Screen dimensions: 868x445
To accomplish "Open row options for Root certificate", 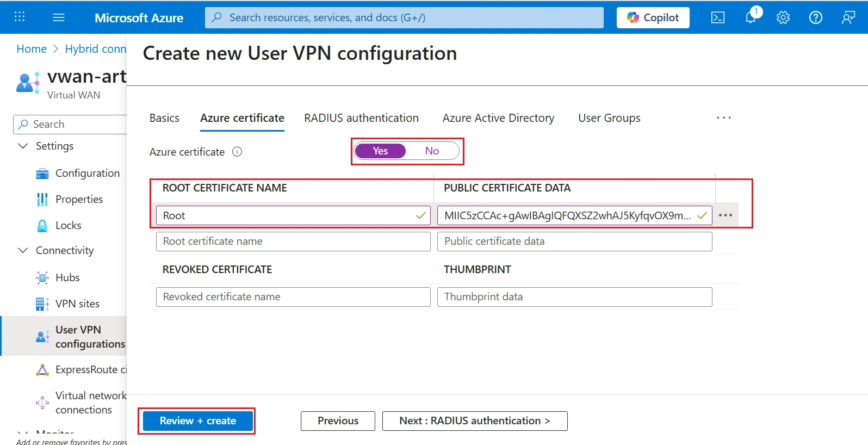I will tap(726, 215).
